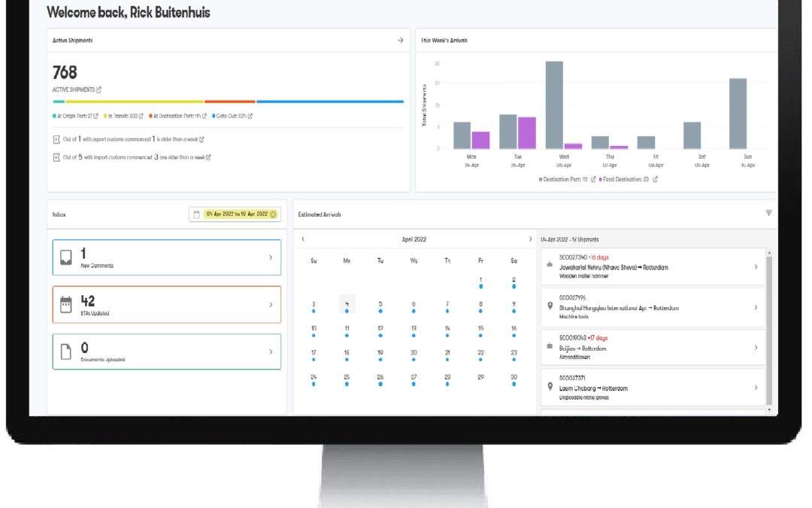Select April 22 in the calendar
This screenshot has height=508, width=812.
(x=480, y=353)
